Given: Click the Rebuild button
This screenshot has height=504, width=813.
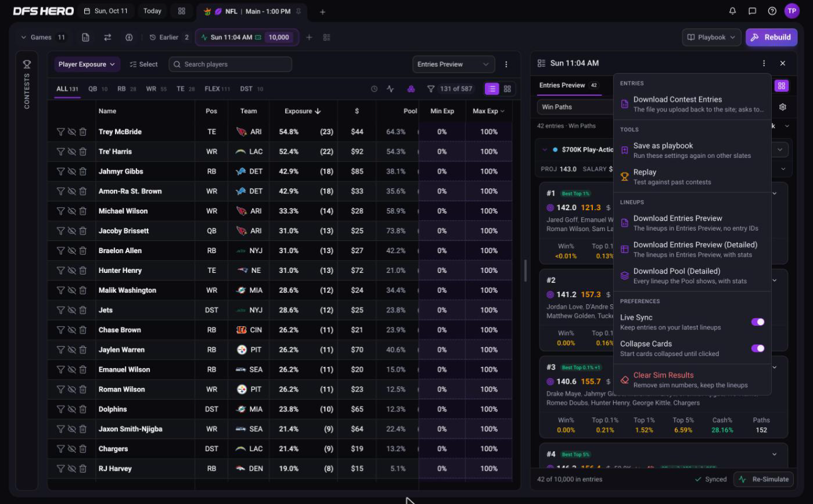Looking at the screenshot, I should (771, 37).
